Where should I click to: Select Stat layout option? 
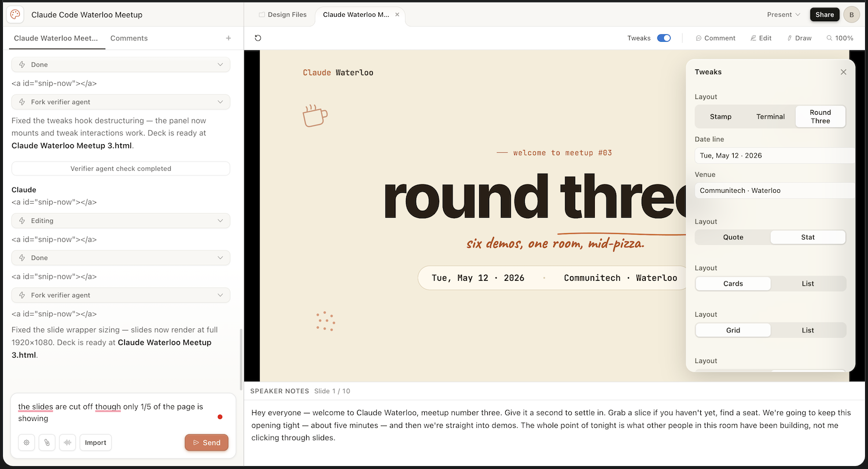pyautogui.click(x=808, y=237)
